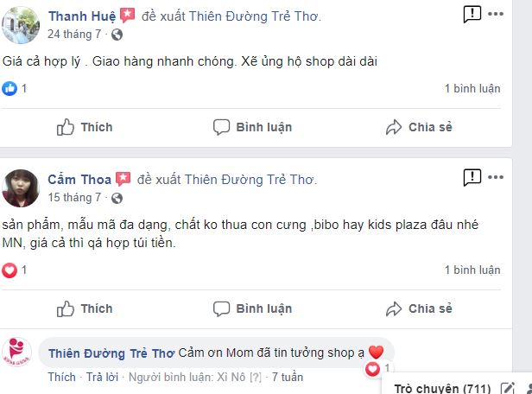The image size is (532, 394).
Task: Open Thanh Huệ's profile name link
Action: [x=82, y=16]
